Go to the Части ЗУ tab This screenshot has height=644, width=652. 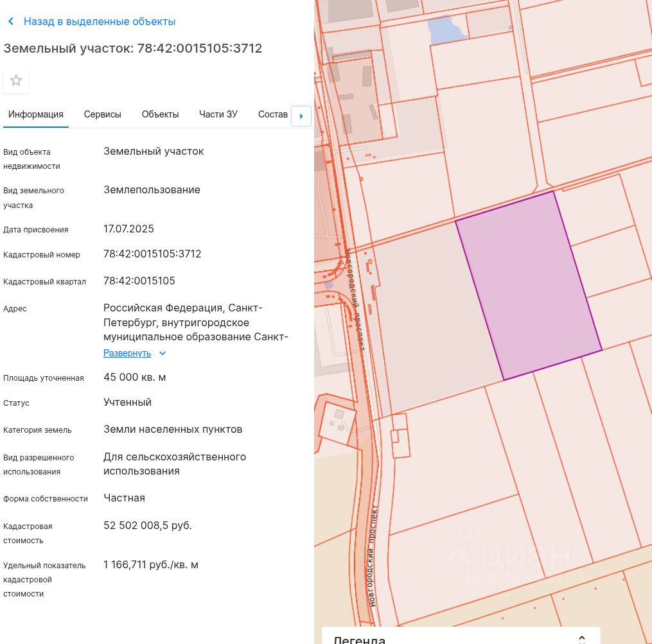click(218, 114)
